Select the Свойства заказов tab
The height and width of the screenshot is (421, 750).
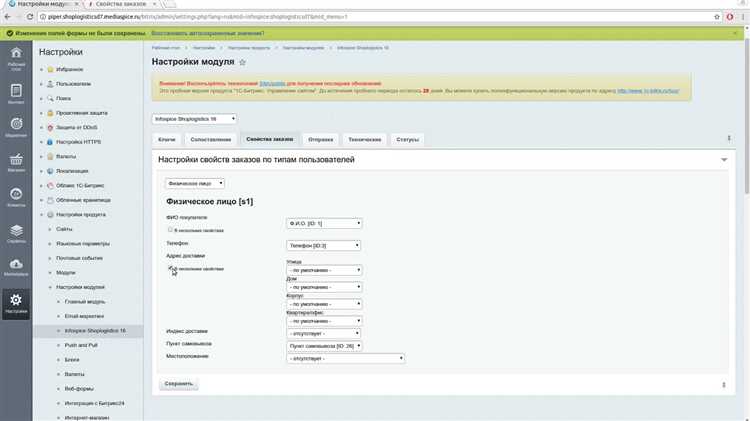[x=270, y=139]
